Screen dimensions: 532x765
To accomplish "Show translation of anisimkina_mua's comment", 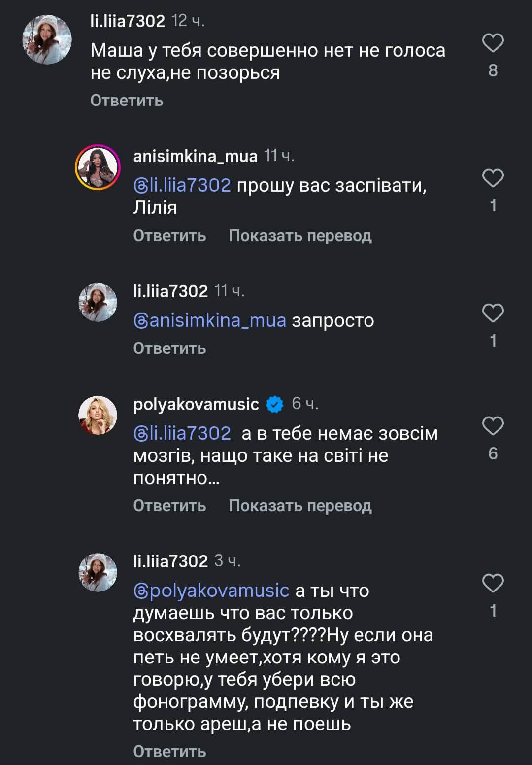I will 300,236.
